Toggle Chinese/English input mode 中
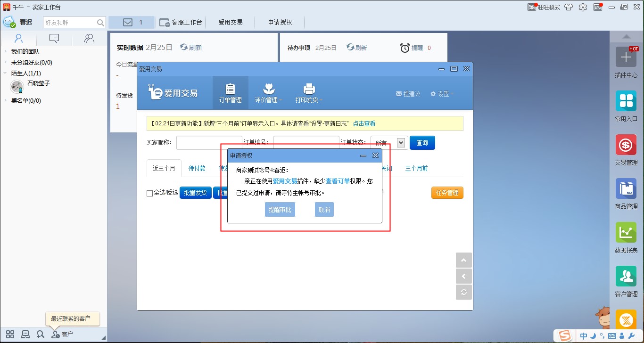This screenshot has height=343, width=644. [584, 336]
